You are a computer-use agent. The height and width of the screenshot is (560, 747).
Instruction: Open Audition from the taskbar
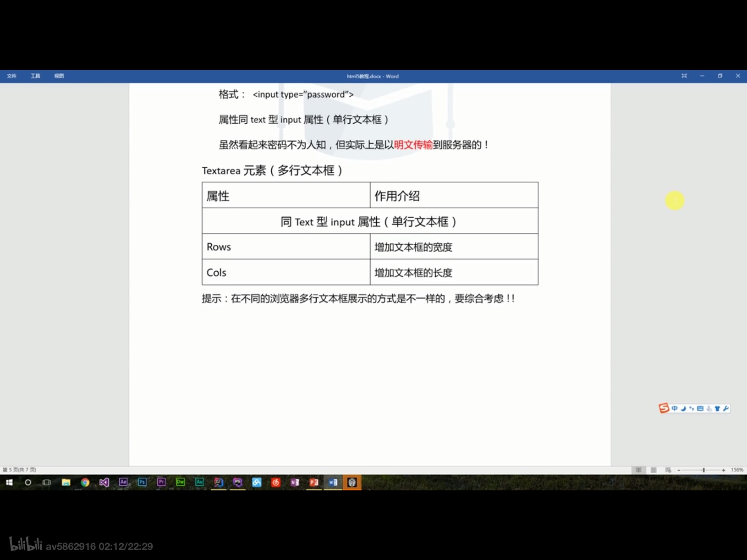[199, 483]
